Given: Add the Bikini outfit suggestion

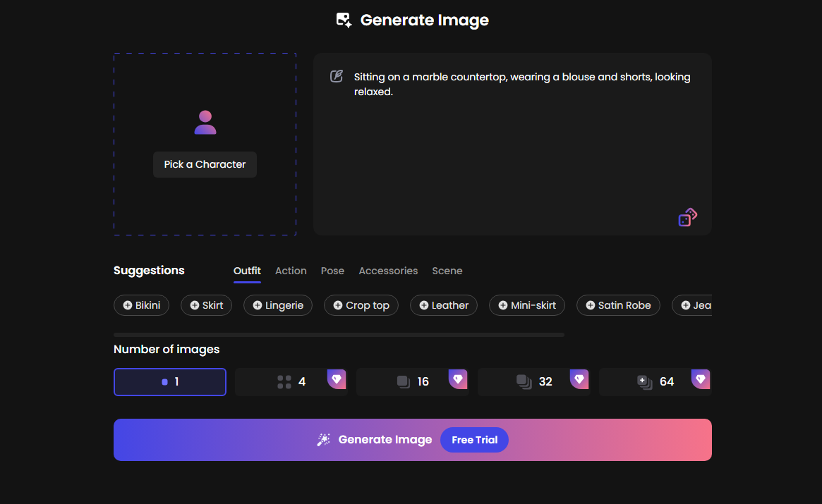Looking at the screenshot, I should tap(141, 305).
